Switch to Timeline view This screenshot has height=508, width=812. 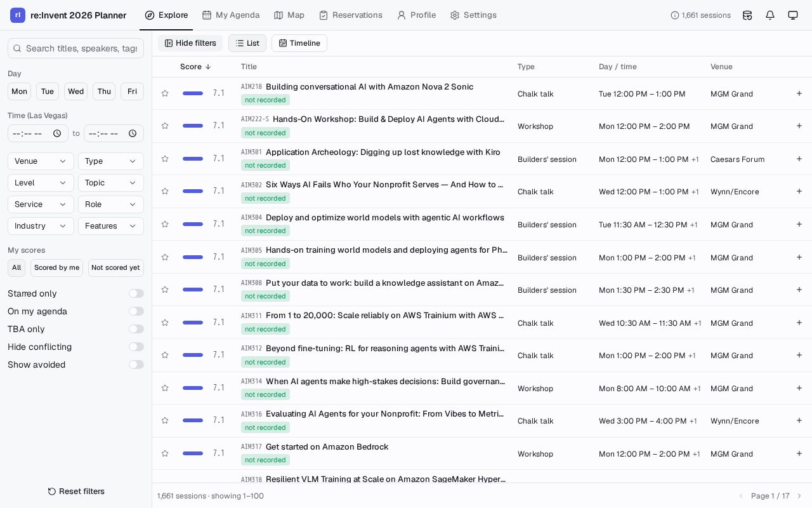coord(299,43)
